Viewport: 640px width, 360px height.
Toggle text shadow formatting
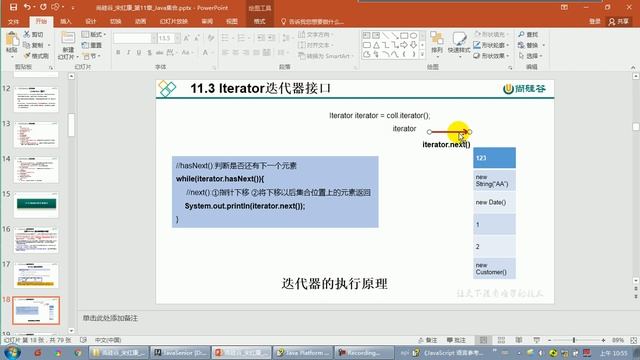[x=149, y=52]
